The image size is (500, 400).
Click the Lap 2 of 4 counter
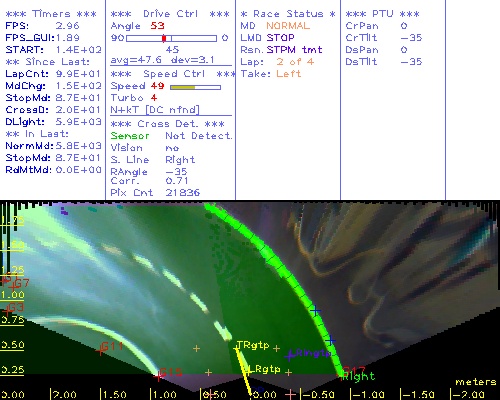[x=295, y=62]
